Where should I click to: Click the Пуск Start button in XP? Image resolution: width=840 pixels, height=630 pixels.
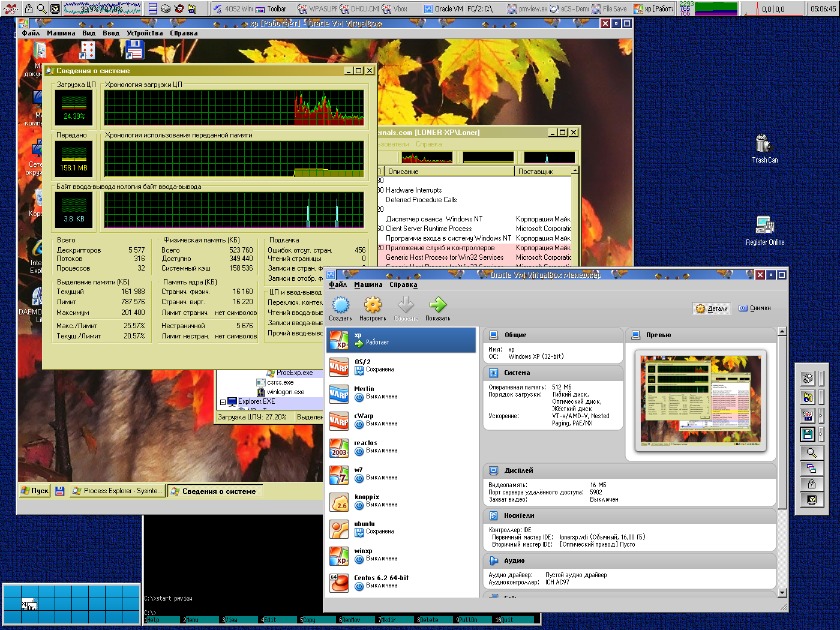point(35,491)
